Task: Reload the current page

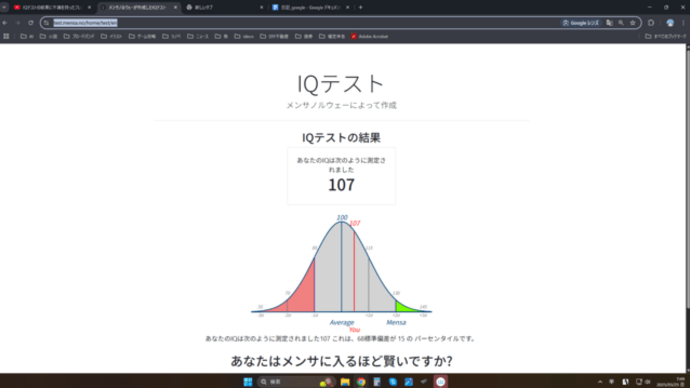Action: coord(31,23)
